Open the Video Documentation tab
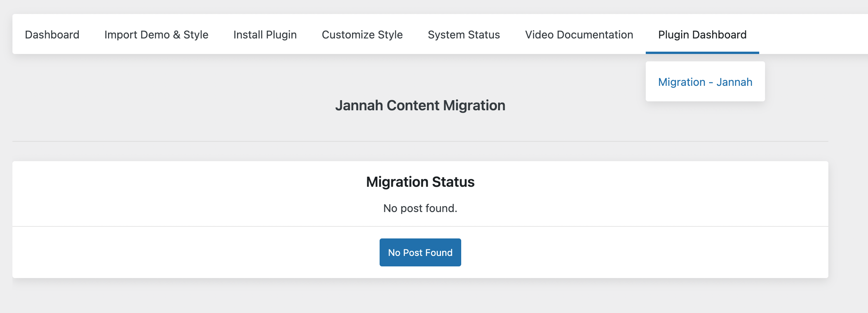 click(579, 35)
